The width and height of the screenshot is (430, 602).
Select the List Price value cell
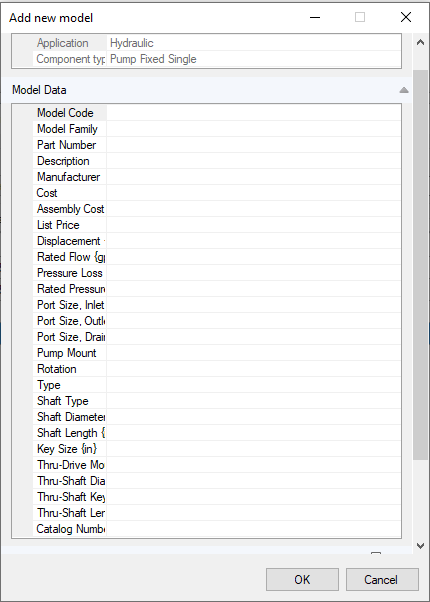[254, 225]
